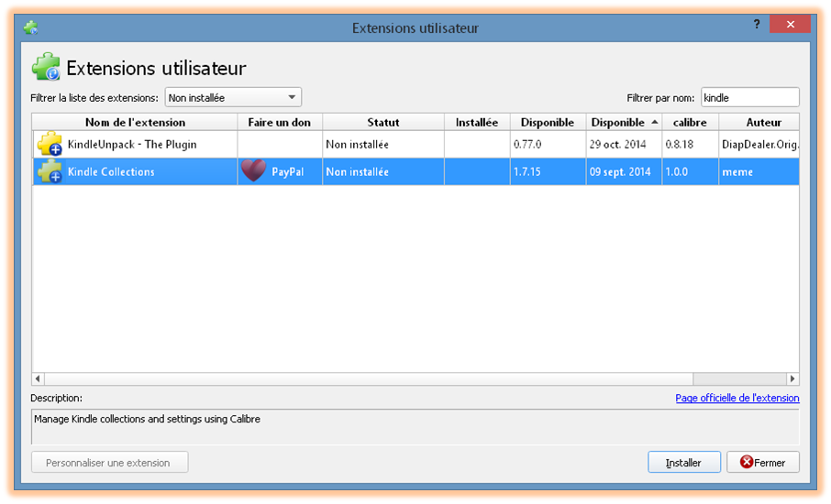This screenshot has width=831, height=504.
Task: Sort by 'calibre' column header
Action: (x=690, y=122)
